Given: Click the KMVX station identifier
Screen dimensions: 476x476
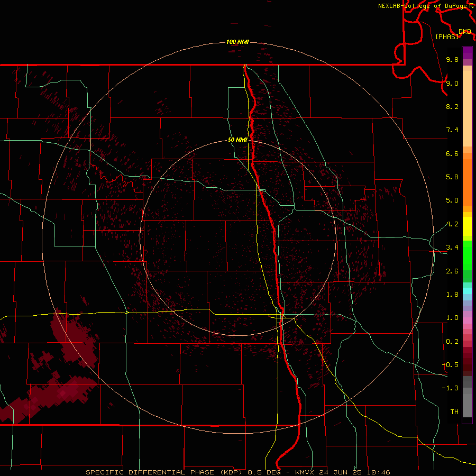Looking at the screenshot, I should (x=305, y=472).
